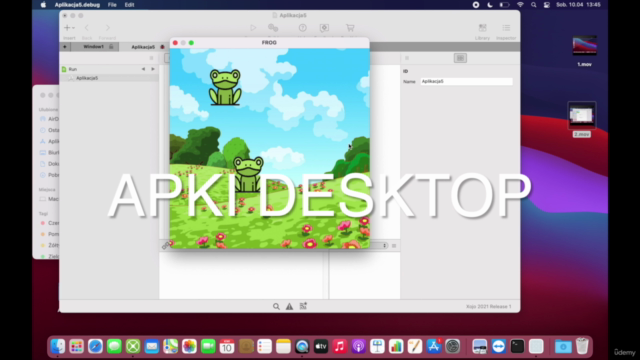640x360 pixels.
Task: Open Help question-mark icon in Xojo toolbar
Action: point(302,28)
